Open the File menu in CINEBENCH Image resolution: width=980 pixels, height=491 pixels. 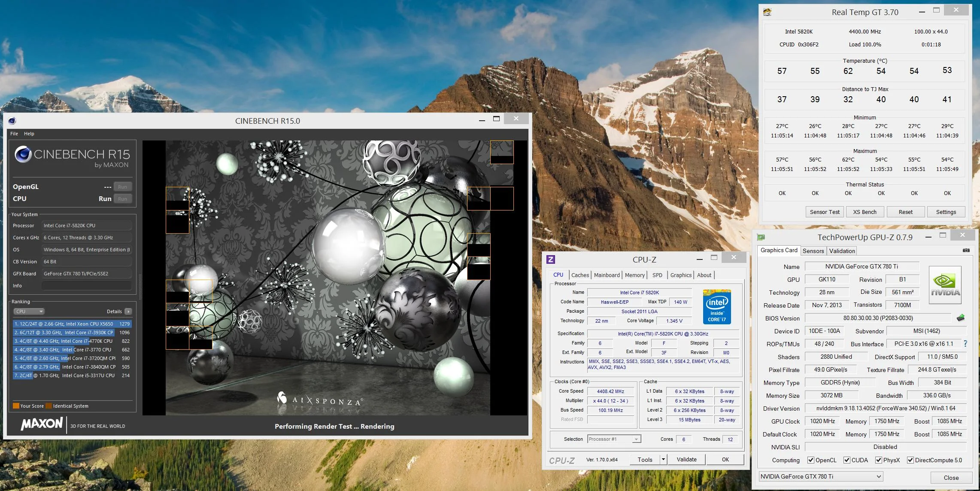(14, 134)
